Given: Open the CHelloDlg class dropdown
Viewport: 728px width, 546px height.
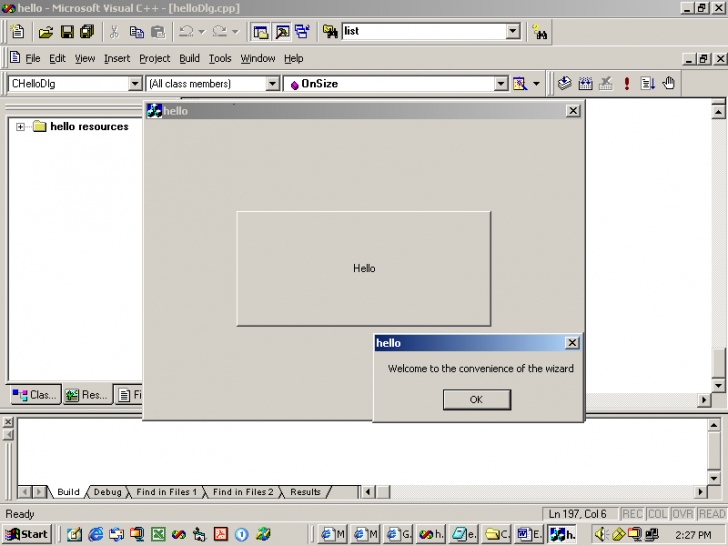Looking at the screenshot, I should click(x=135, y=84).
